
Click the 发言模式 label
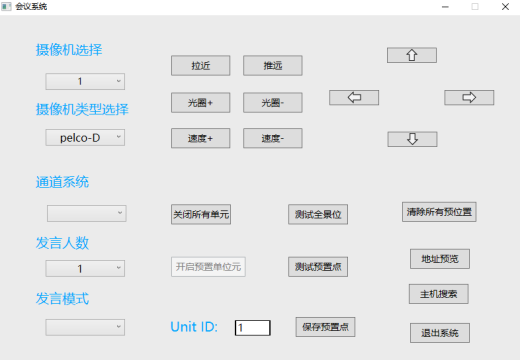62,299
